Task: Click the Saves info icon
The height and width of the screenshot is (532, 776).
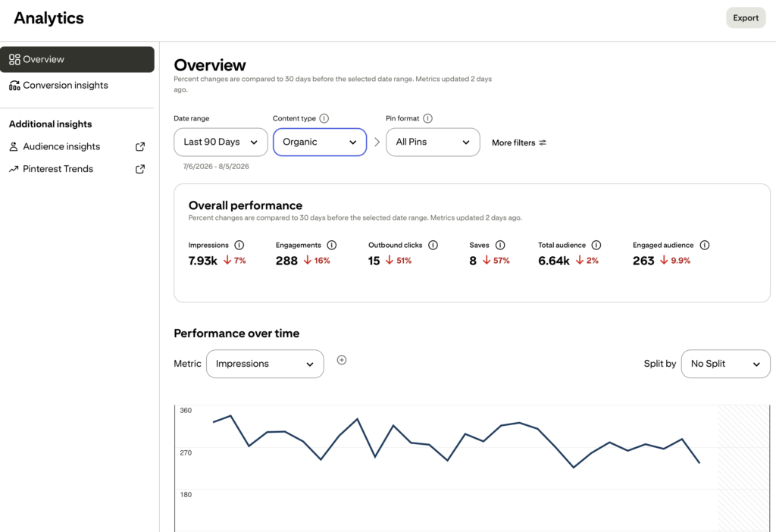Action: [500, 245]
